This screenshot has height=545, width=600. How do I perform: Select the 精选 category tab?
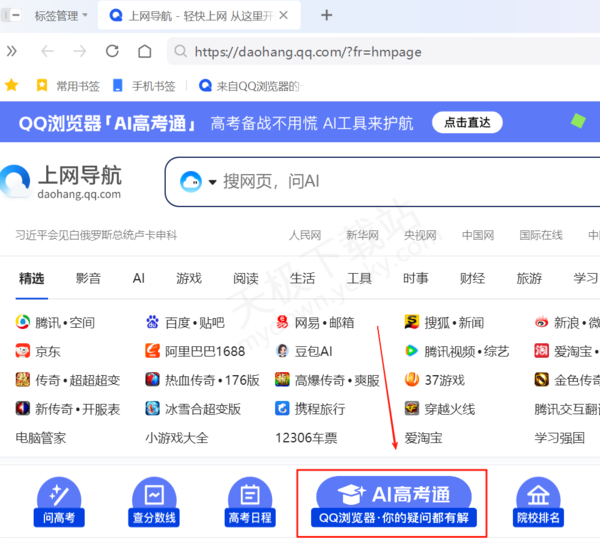click(32, 278)
